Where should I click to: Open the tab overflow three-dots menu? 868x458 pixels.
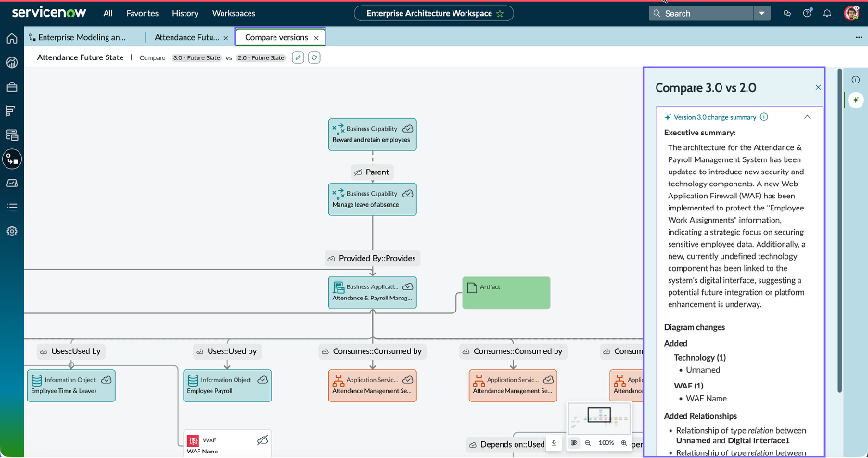(x=859, y=38)
